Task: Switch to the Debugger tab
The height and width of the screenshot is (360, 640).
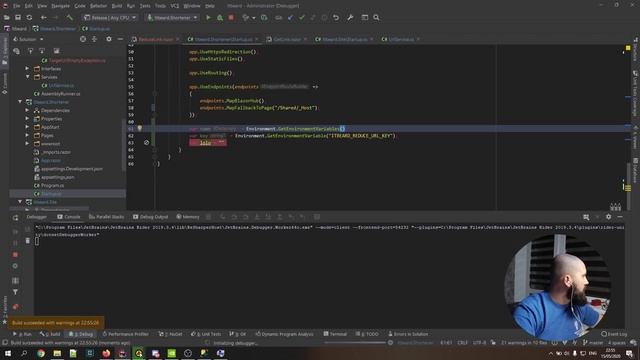Action: pyautogui.click(x=37, y=217)
